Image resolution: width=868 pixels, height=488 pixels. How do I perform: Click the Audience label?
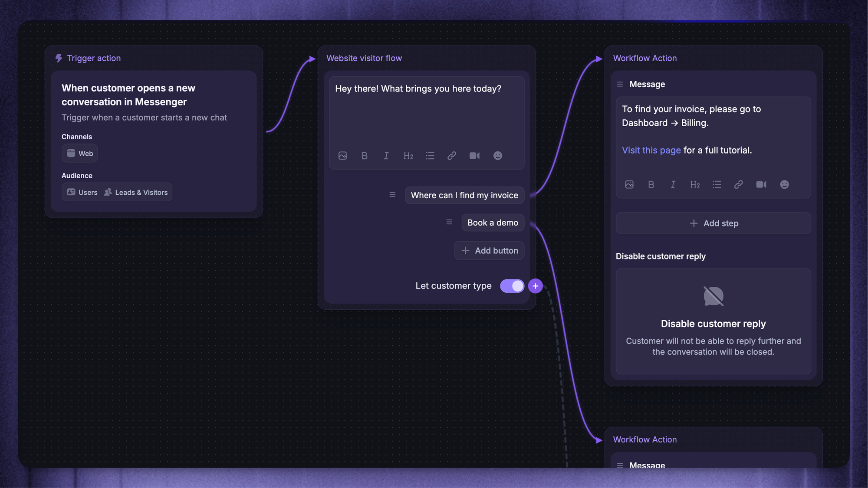coord(77,176)
